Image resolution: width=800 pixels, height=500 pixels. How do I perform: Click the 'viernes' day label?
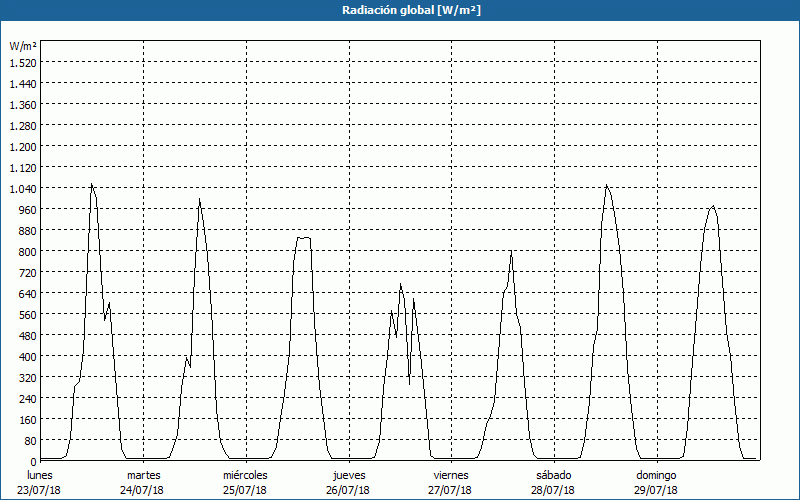pos(451,475)
